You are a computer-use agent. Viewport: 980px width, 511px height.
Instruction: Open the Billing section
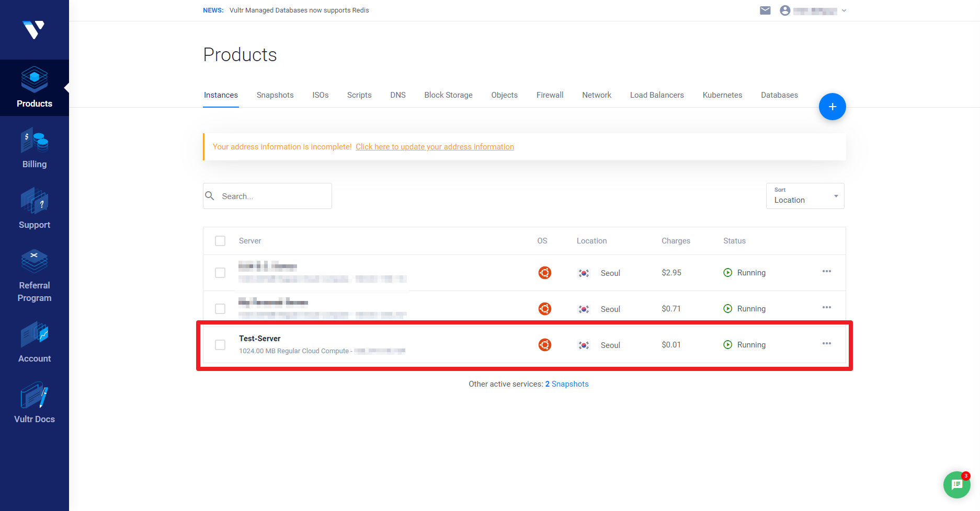point(35,148)
